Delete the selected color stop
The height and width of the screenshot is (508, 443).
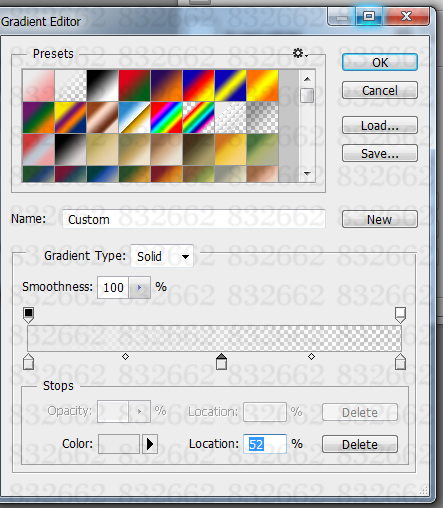coord(360,444)
